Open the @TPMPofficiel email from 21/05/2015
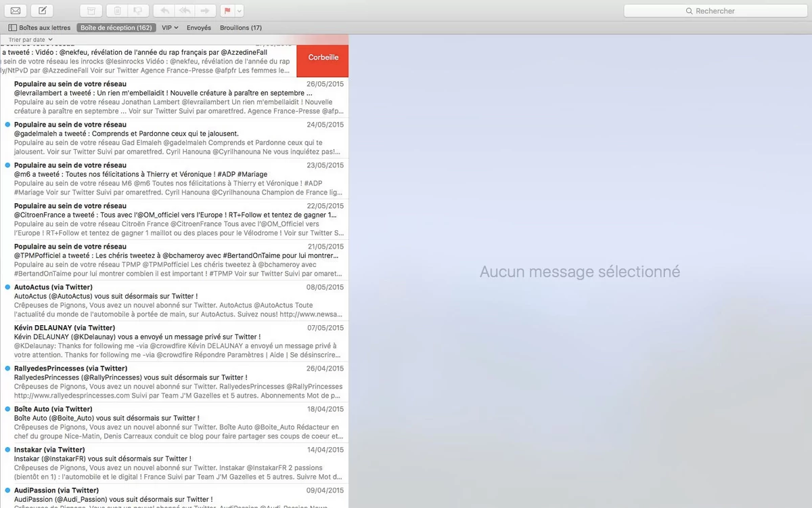This screenshot has width=812, height=508. click(174, 260)
